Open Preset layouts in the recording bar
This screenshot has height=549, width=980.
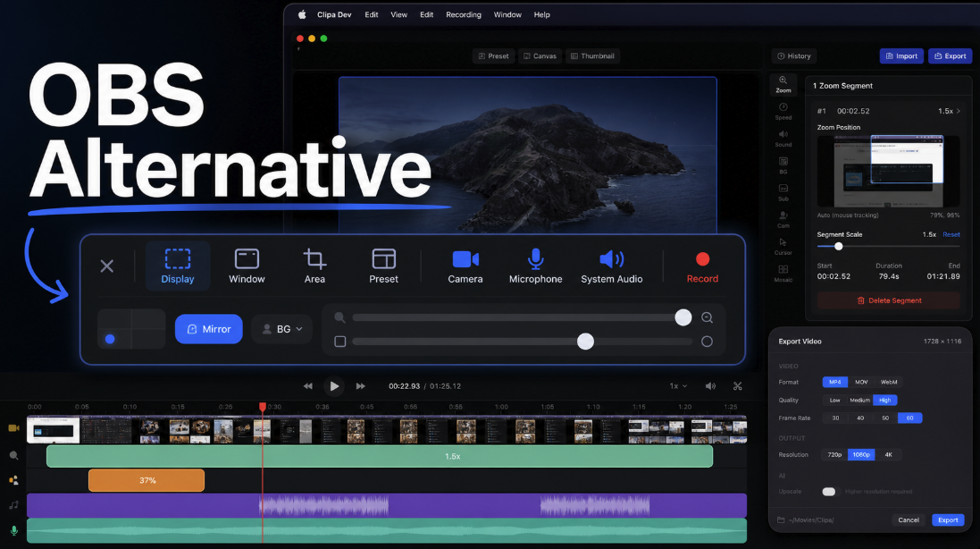click(x=383, y=266)
